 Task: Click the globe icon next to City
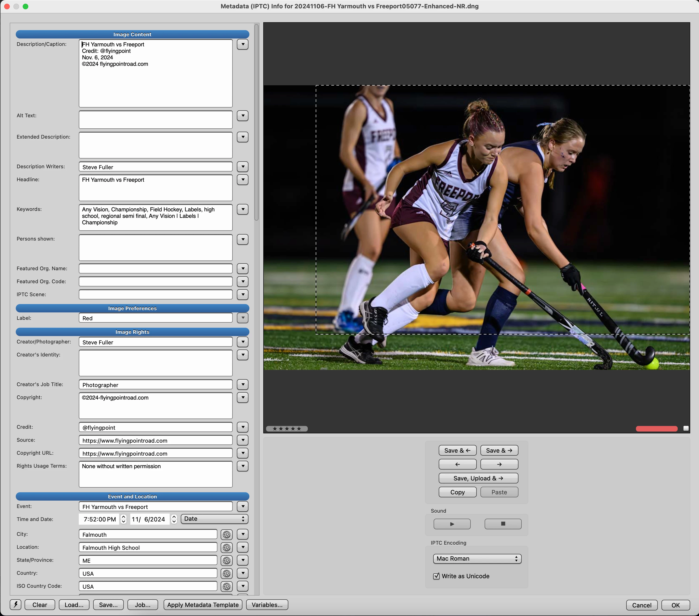click(226, 534)
